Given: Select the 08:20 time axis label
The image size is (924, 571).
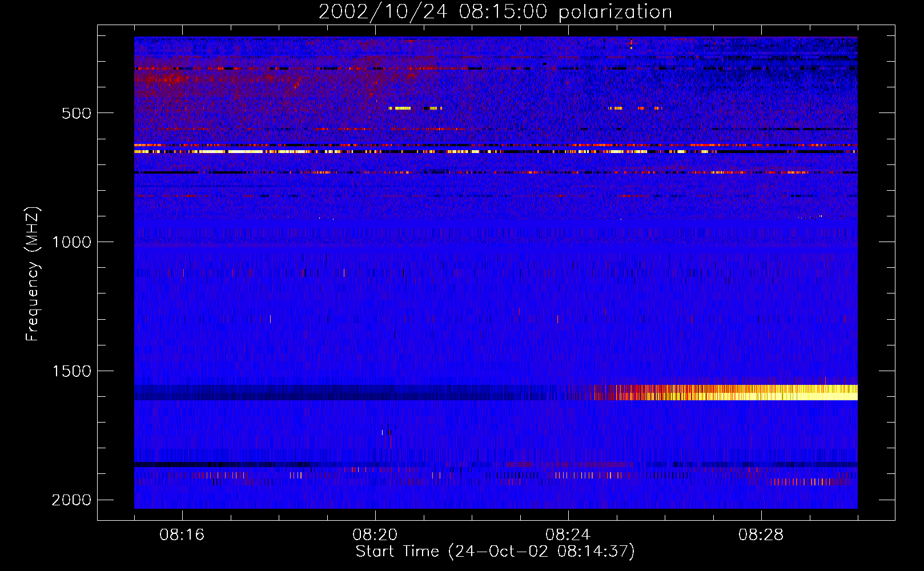Looking at the screenshot, I should coord(375,535).
